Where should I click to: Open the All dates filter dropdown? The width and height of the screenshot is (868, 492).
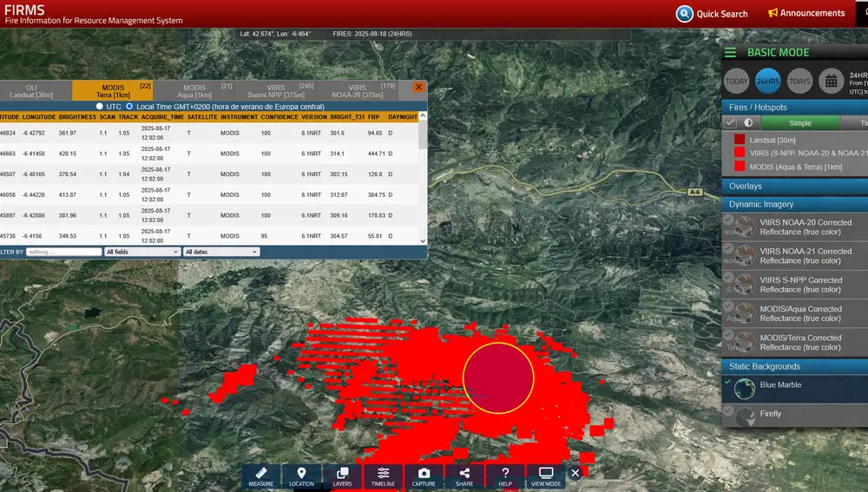(220, 252)
